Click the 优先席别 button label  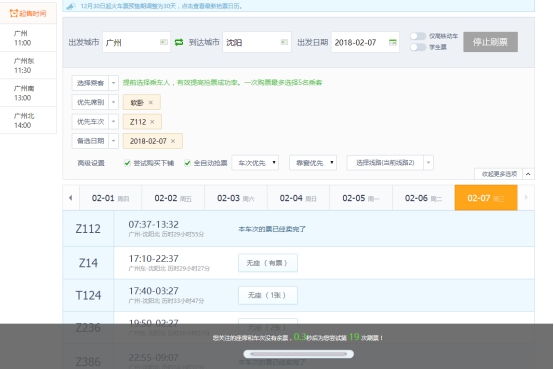[x=90, y=102]
